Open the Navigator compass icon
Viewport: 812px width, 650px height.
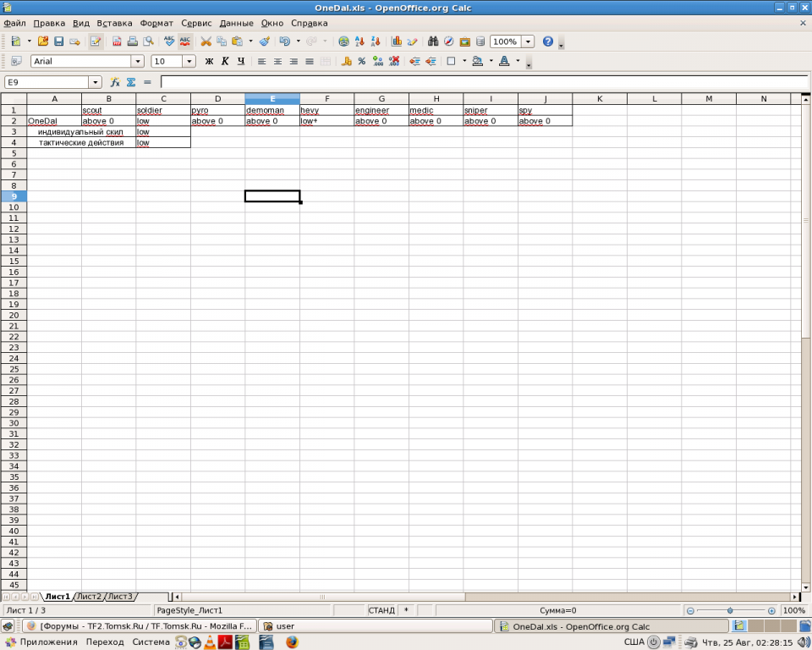point(448,41)
